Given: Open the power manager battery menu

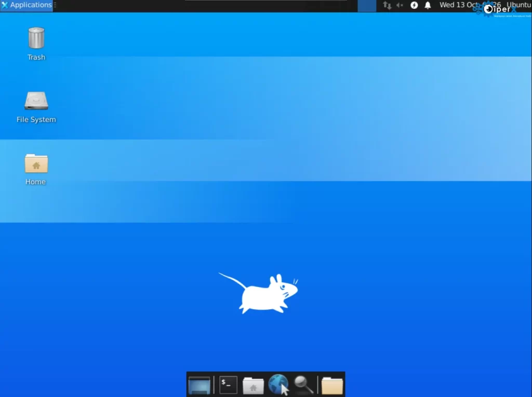Looking at the screenshot, I should coord(414,5).
